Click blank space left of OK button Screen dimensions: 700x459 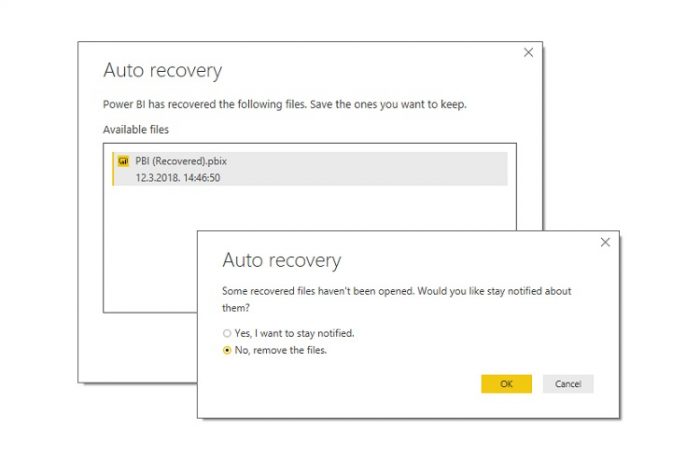click(x=400, y=384)
